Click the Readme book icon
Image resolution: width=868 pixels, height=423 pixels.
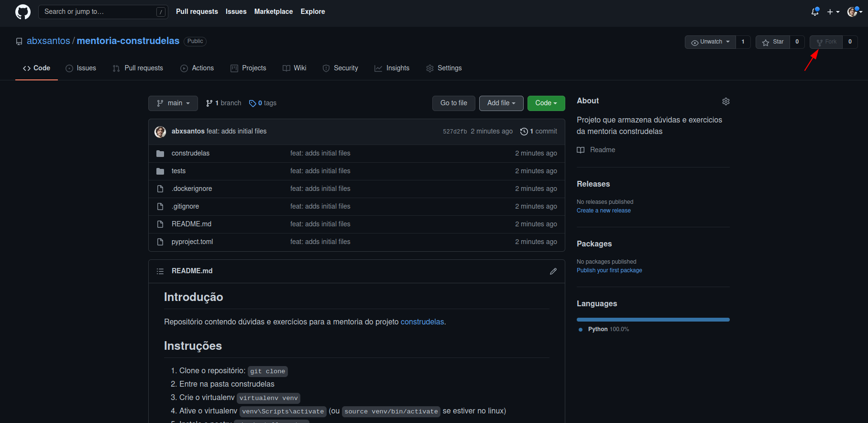point(581,150)
